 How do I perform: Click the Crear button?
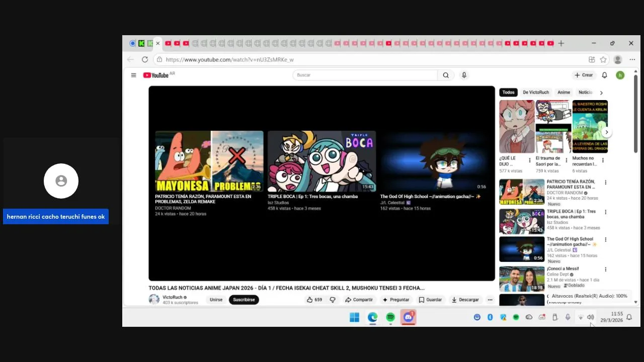point(584,75)
